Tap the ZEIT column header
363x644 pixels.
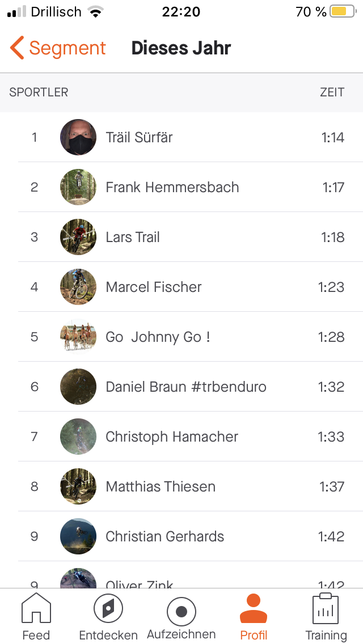click(332, 92)
